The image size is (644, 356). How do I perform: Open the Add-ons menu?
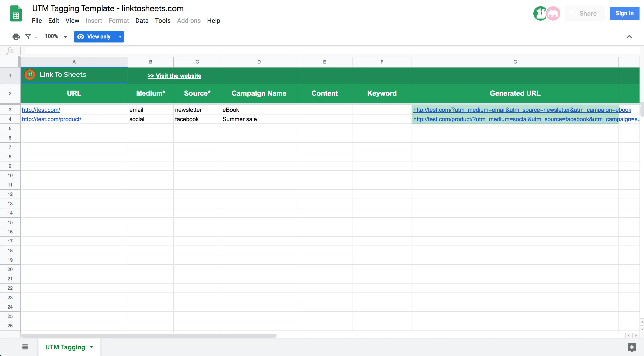[189, 21]
